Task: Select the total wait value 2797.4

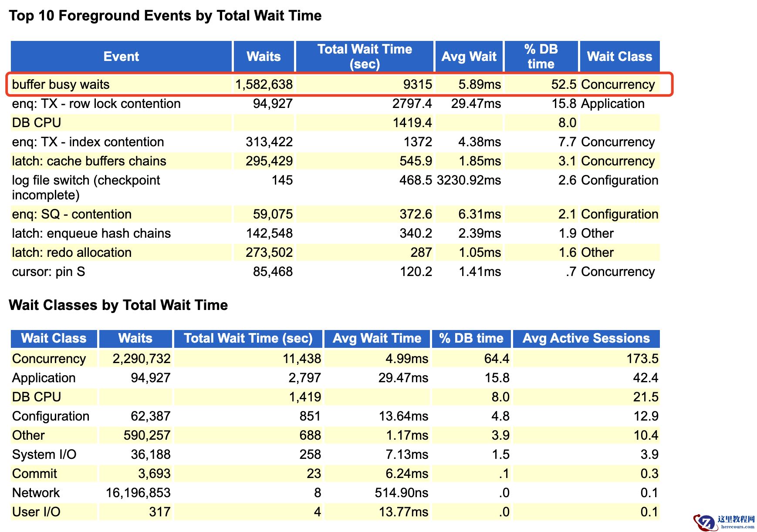Action: 412,104
